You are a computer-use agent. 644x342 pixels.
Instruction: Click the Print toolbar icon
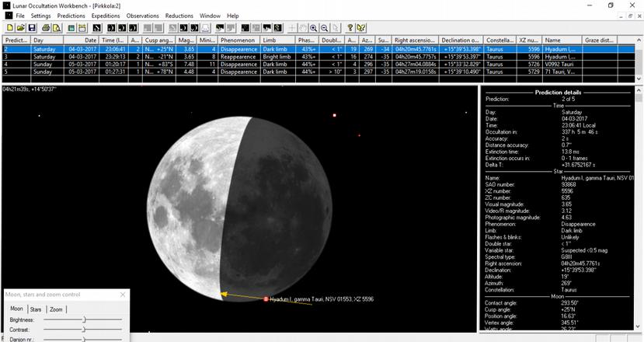click(46, 28)
